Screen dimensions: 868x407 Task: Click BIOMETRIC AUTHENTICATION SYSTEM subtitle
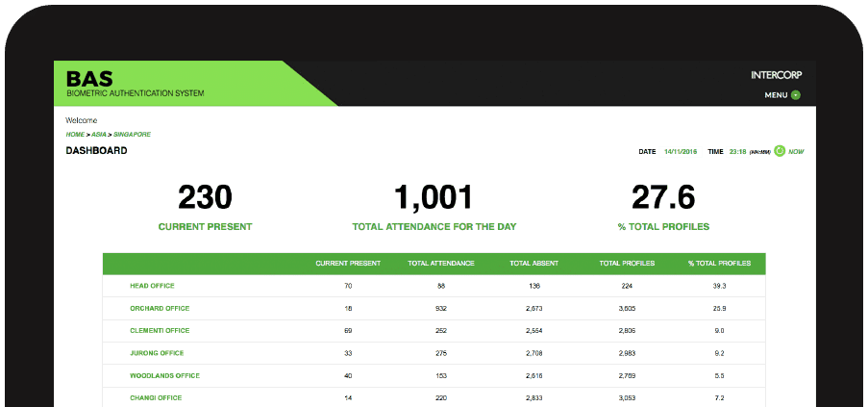click(136, 93)
